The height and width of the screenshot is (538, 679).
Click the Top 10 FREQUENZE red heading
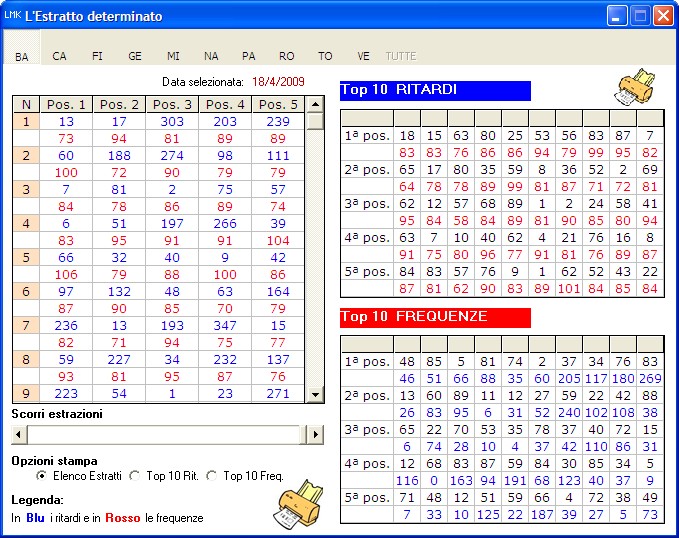(435, 318)
